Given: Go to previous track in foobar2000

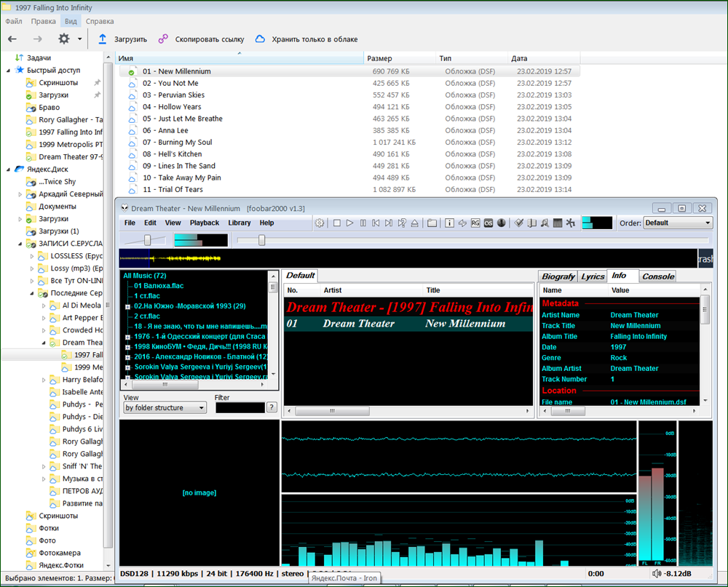Looking at the screenshot, I should [376, 223].
